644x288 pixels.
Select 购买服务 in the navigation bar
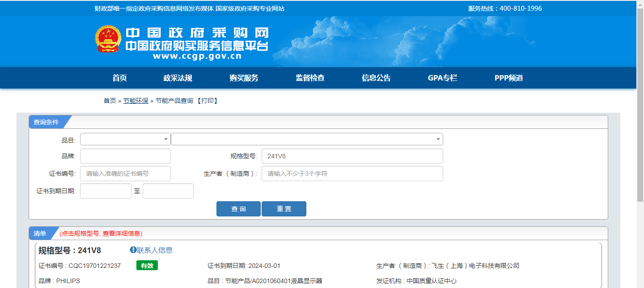244,78
